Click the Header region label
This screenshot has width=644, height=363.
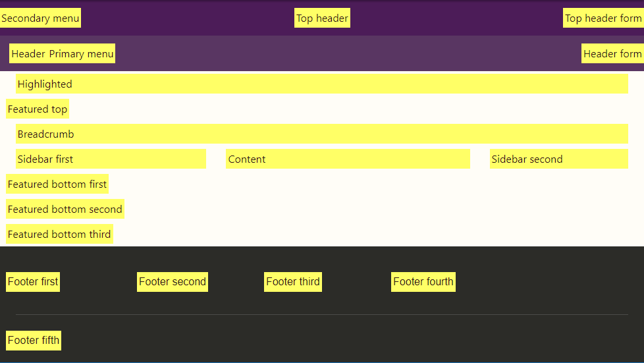pyautogui.click(x=28, y=53)
